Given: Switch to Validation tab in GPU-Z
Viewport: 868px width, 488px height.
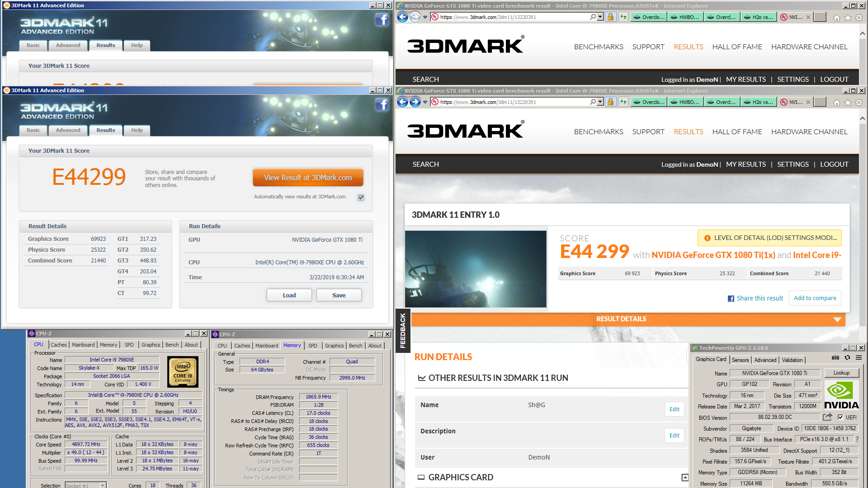Looking at the screenshot, I should [x=792, y=360].
